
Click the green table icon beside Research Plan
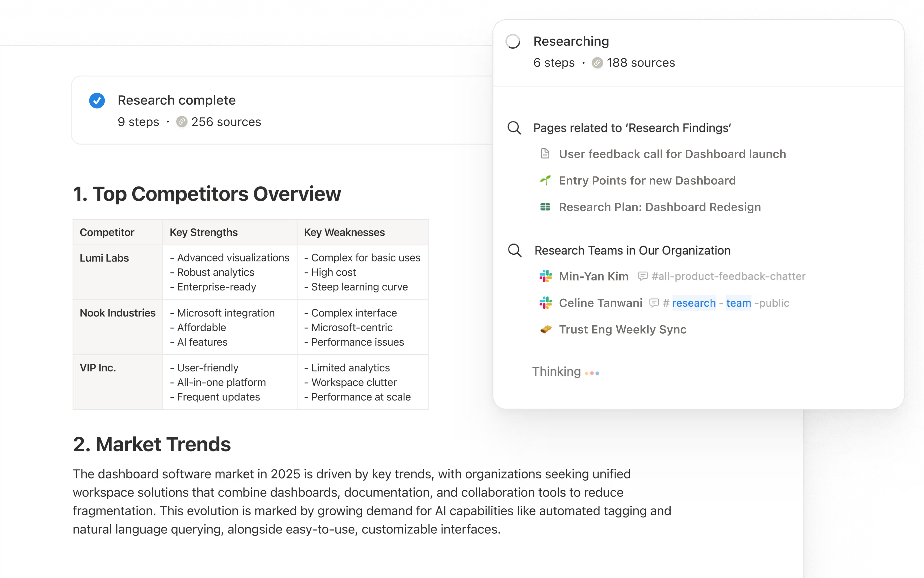[545, 207]
